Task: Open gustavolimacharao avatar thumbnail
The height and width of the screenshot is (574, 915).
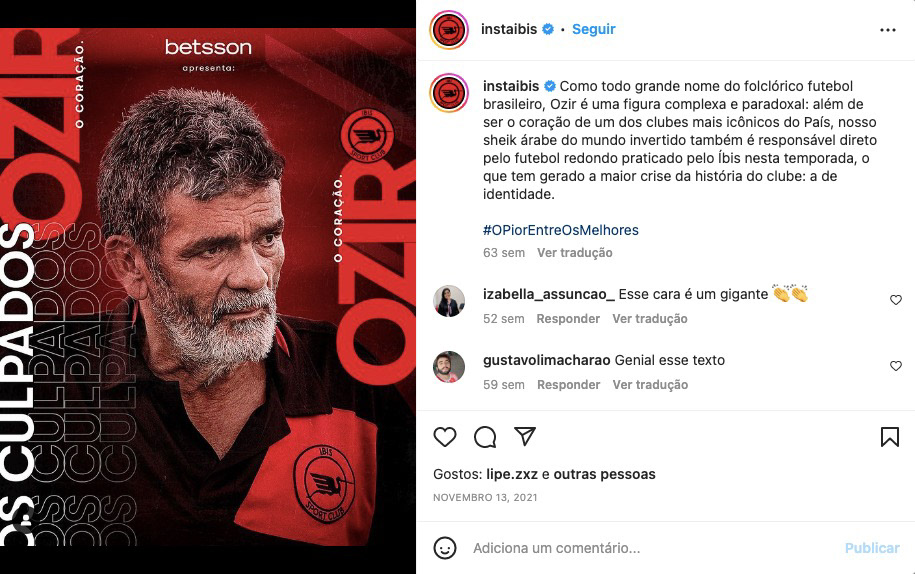Action: pyautogui.click(x=449, y=367)
